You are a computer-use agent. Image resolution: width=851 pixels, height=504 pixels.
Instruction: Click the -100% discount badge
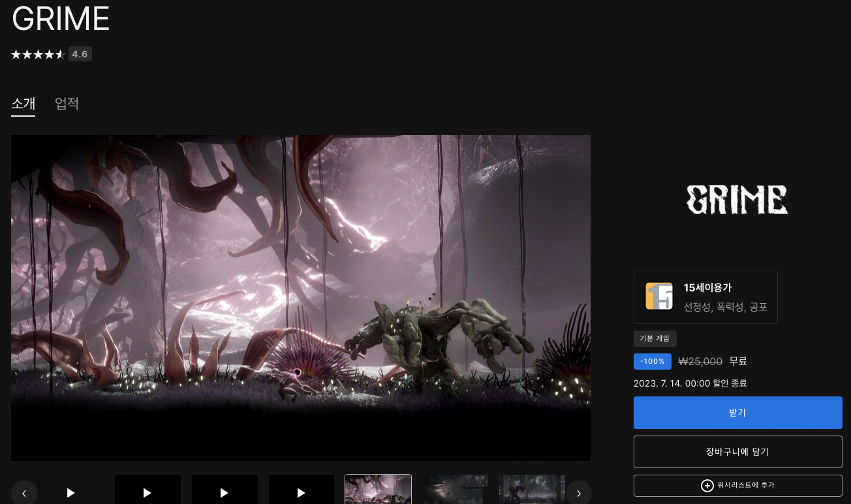click(653, 361)
